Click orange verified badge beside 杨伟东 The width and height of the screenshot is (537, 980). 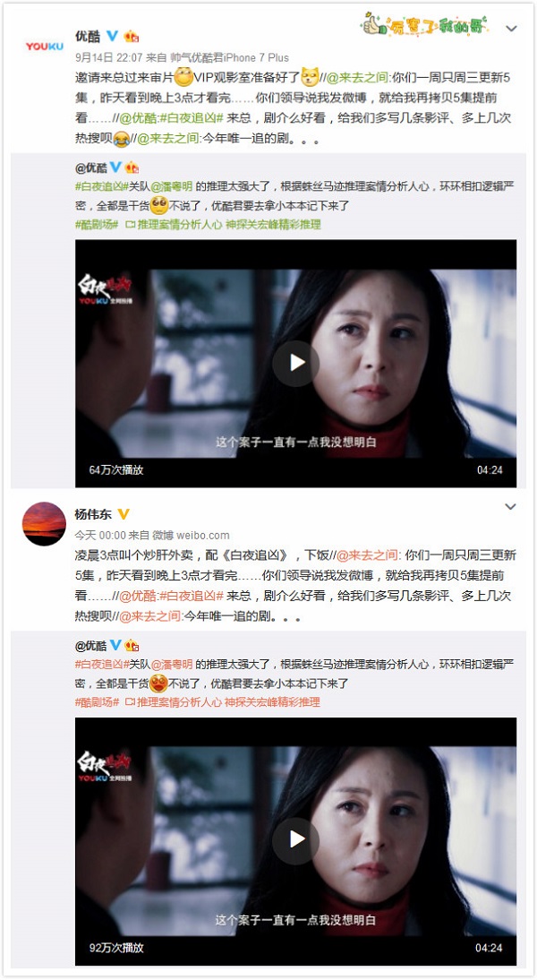point(124,514)
